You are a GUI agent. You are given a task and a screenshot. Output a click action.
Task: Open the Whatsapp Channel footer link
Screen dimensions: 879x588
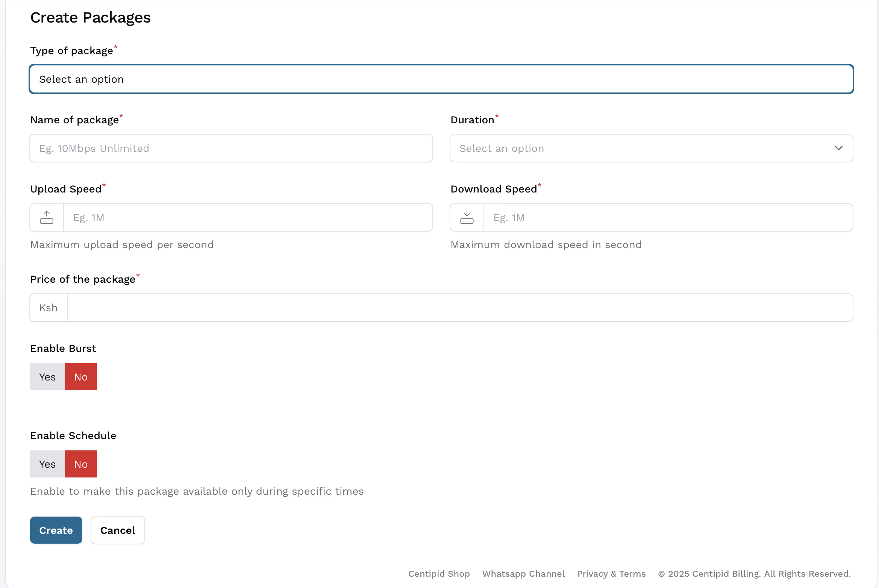pyautogui.click(x=523, y=574)
